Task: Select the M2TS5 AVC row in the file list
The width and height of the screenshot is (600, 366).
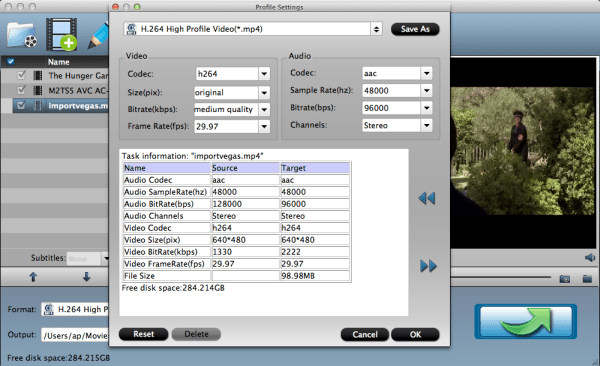Action: (55, 90)
